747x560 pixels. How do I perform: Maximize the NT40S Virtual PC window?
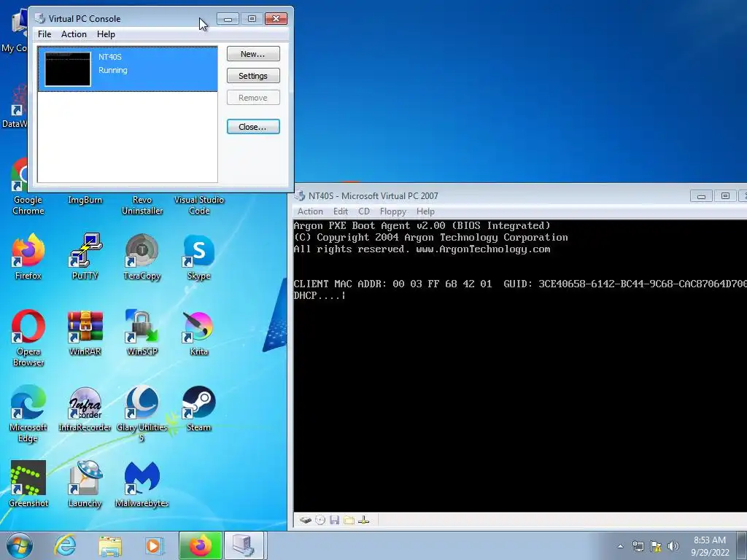coord(725,195)
